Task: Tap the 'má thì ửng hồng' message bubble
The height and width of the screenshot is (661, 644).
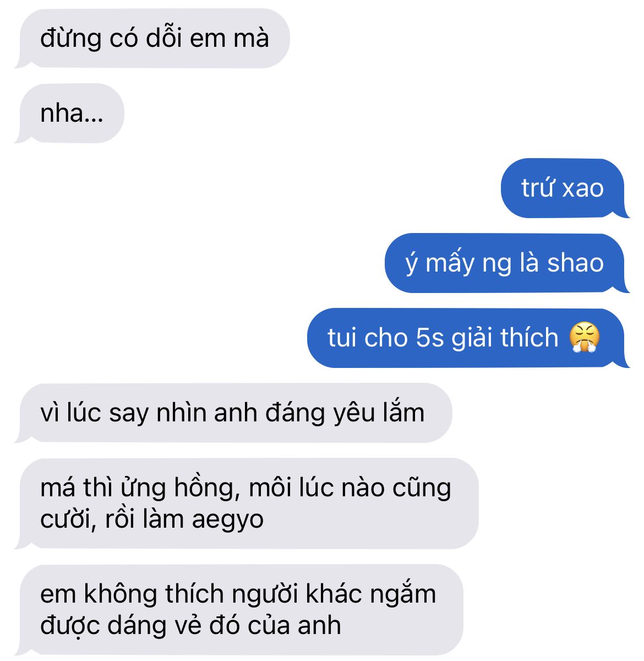Action: pyautogui.click(x=247, y=503)
